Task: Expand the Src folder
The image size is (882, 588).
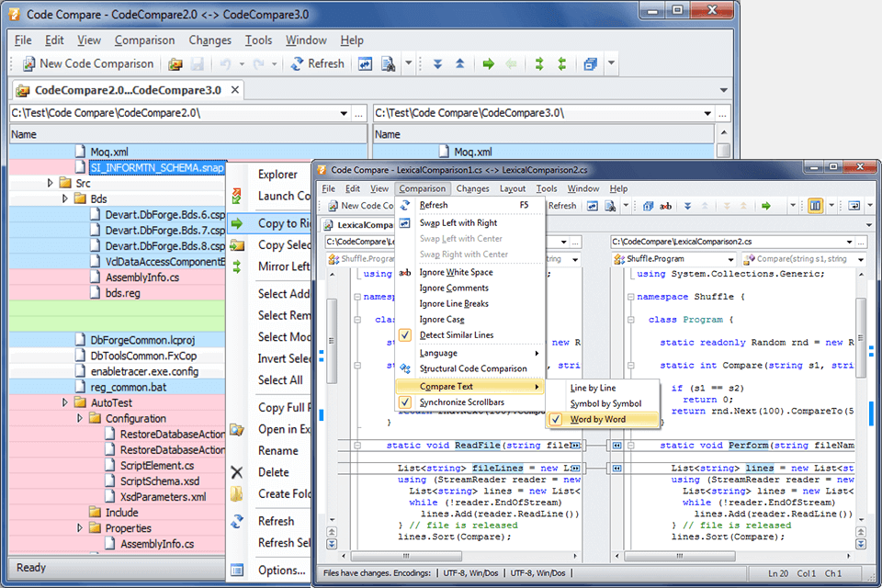Action: tap(51, 183)
